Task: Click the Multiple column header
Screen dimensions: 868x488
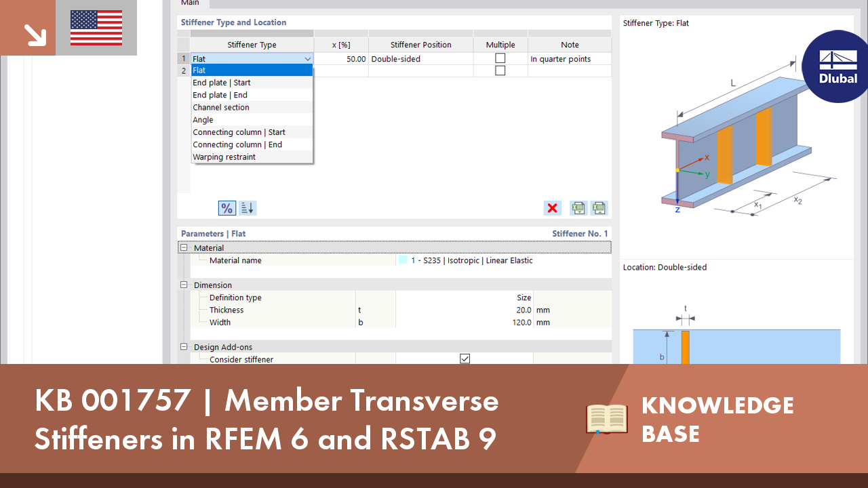Action: 500,45
